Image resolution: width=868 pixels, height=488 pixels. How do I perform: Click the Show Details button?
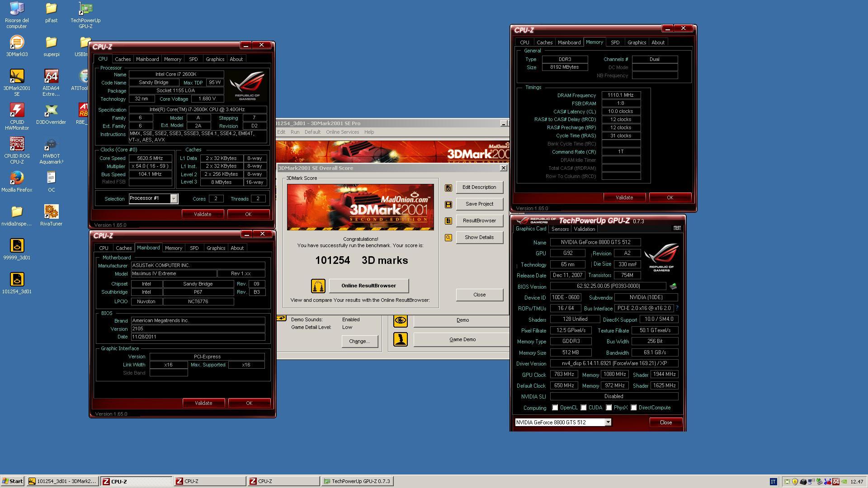click(x=479, y=237)
